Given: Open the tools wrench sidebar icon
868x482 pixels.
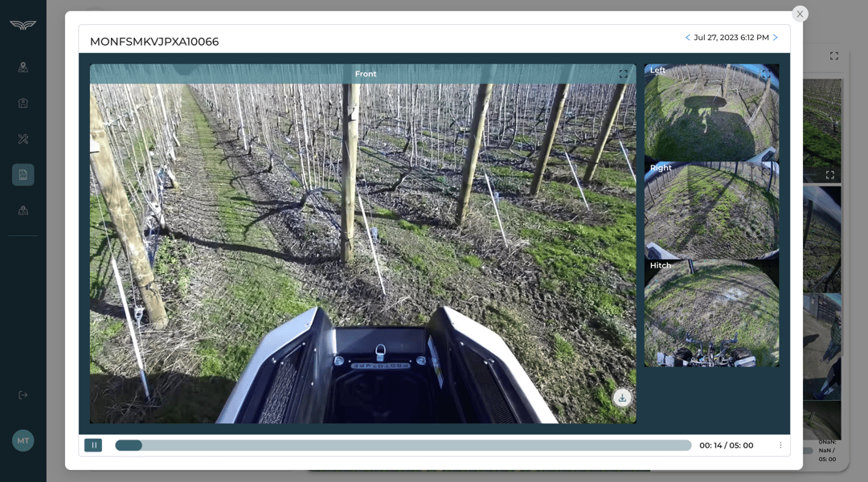Looking at the screenshot, I should (23, 139).
